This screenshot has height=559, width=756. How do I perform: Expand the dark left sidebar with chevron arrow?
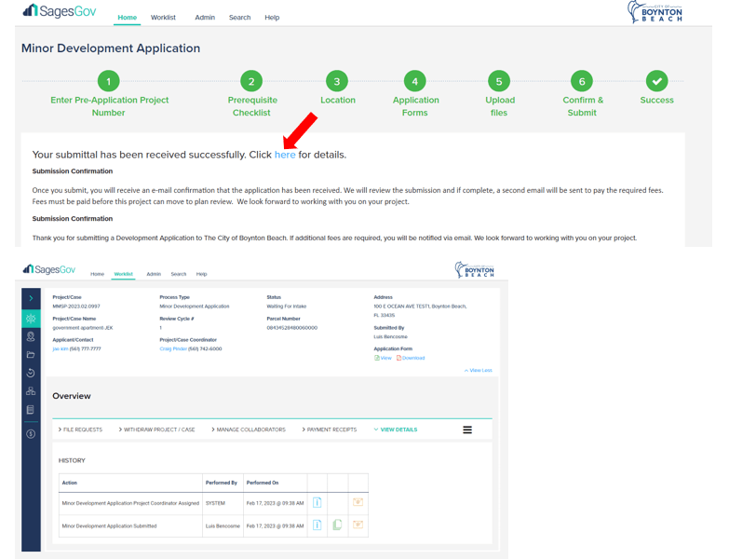31,299
